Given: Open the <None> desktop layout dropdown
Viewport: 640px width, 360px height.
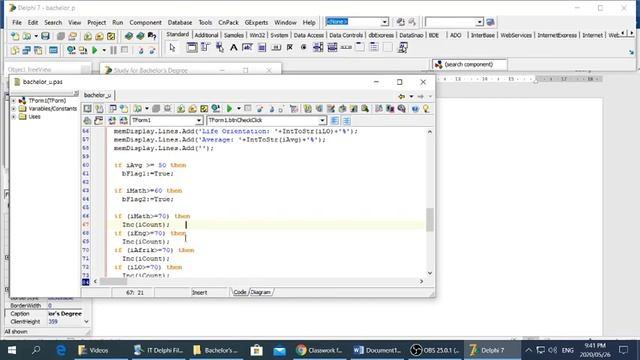Looking at the screenshot, I should click(384, 22).
